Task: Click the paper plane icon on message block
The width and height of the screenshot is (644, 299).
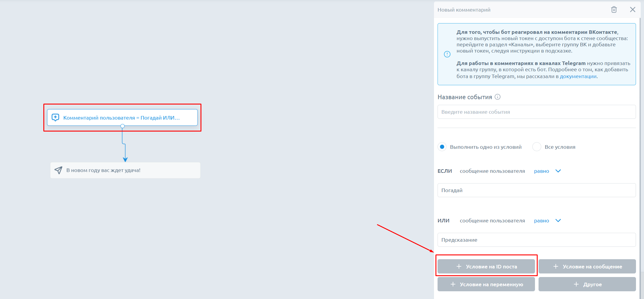Action: point(59,170)
